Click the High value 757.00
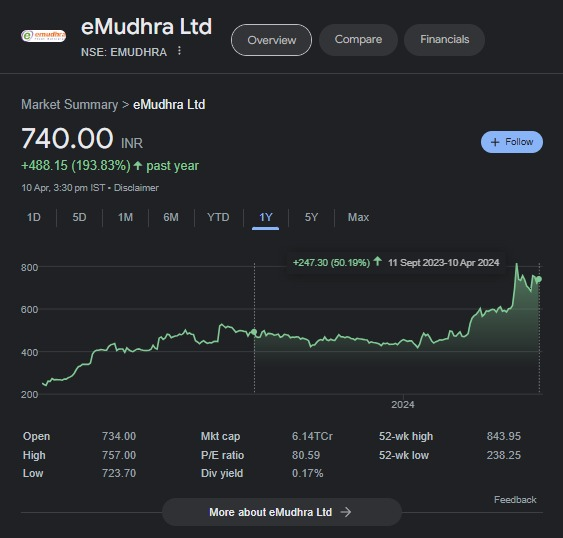563x538 pixels. [x=119, y=455]
